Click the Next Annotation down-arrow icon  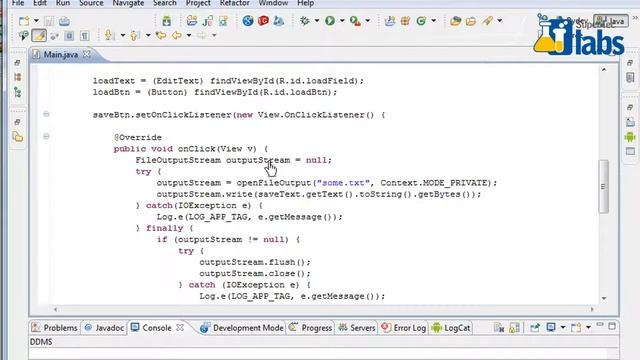tap(109, 36)
